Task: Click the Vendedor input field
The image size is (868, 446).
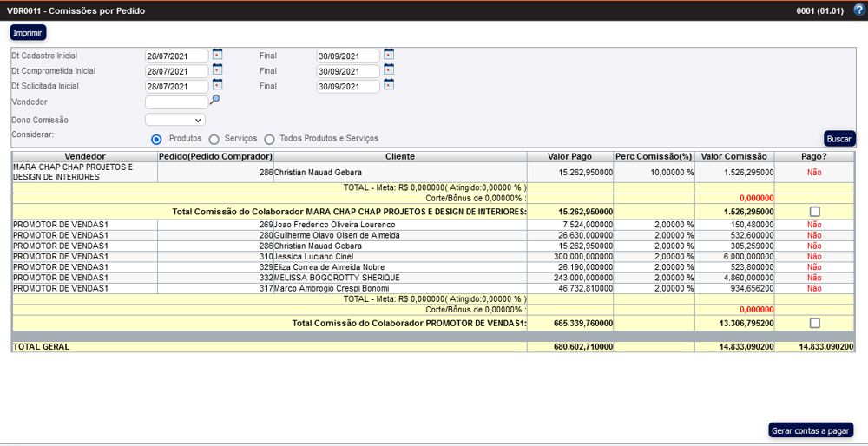Action: point(176,102)
